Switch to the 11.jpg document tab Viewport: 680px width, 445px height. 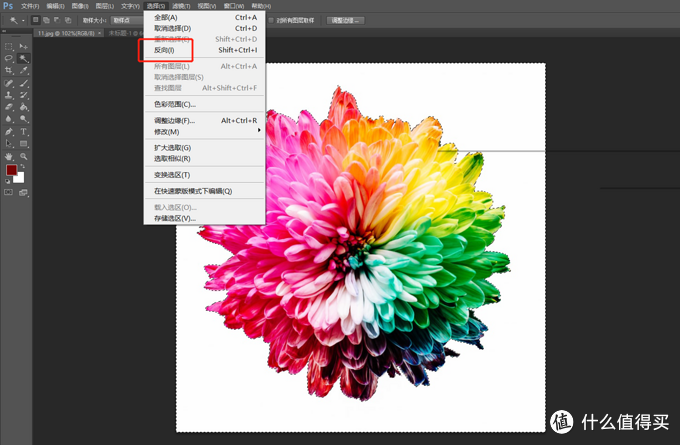[66, 33]
